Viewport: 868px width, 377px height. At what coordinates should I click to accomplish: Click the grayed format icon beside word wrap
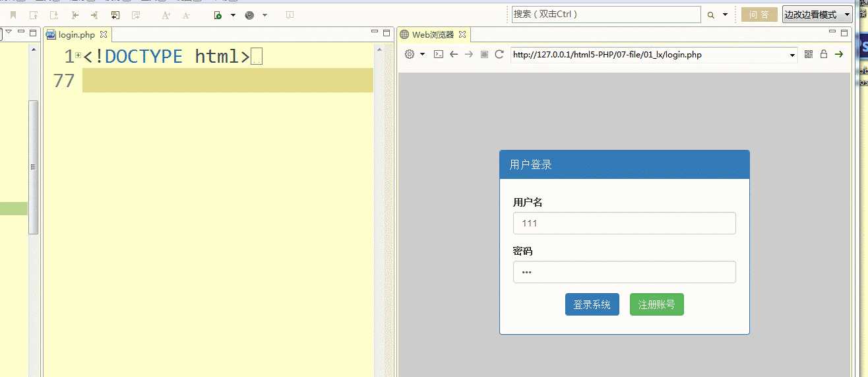[x=136, y=15]
